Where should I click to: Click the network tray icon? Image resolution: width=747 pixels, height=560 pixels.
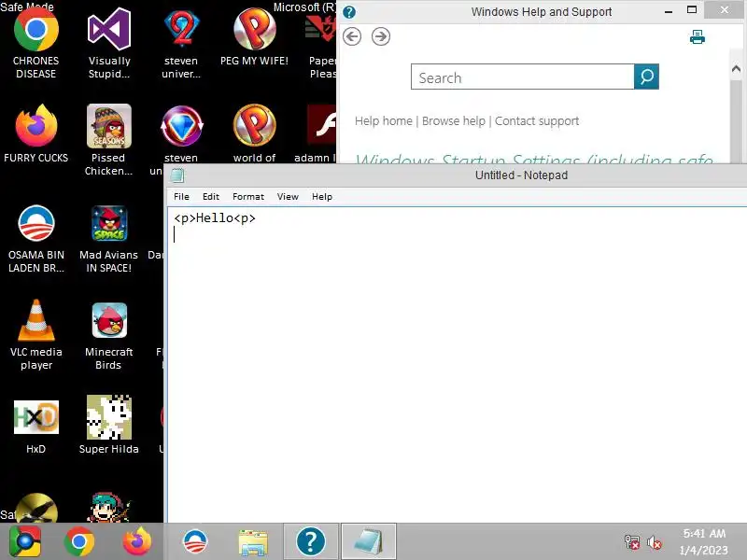pos(632,542)
